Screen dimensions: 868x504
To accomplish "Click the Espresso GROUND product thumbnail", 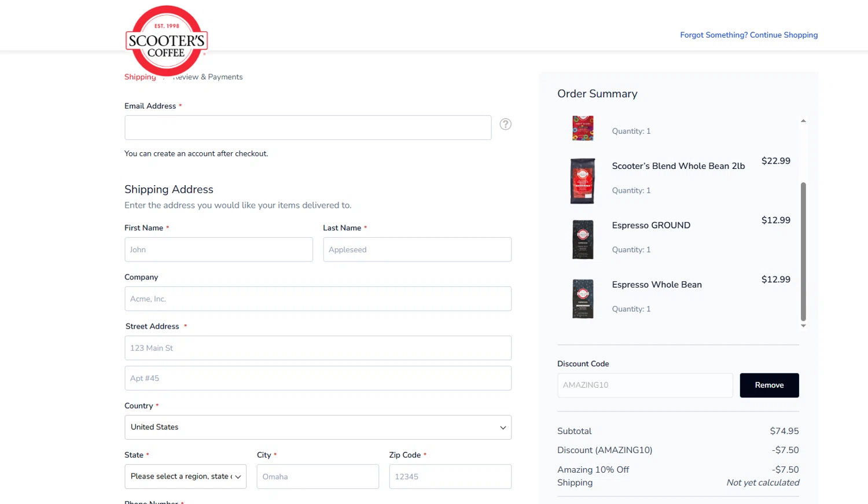I will tap(583, 240).
